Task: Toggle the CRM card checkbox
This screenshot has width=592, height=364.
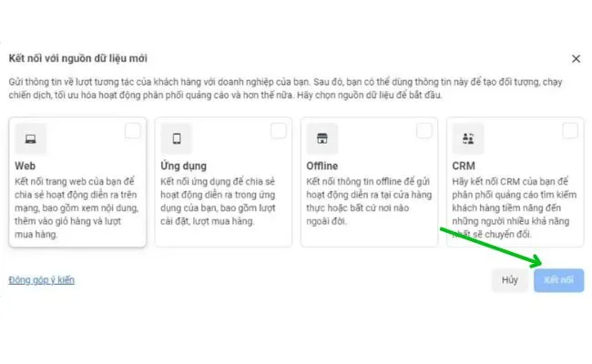Action: 570,131
